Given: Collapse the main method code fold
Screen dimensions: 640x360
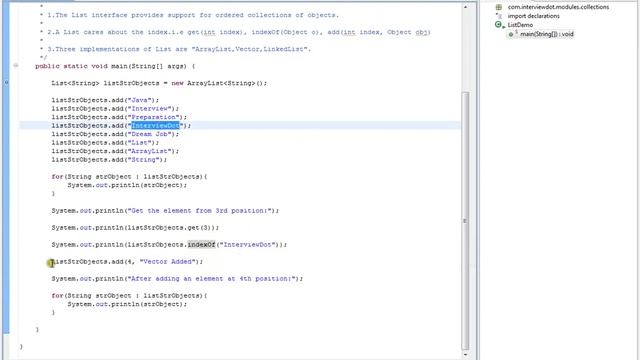Looking at the screenshot, I should pos(16,65).
